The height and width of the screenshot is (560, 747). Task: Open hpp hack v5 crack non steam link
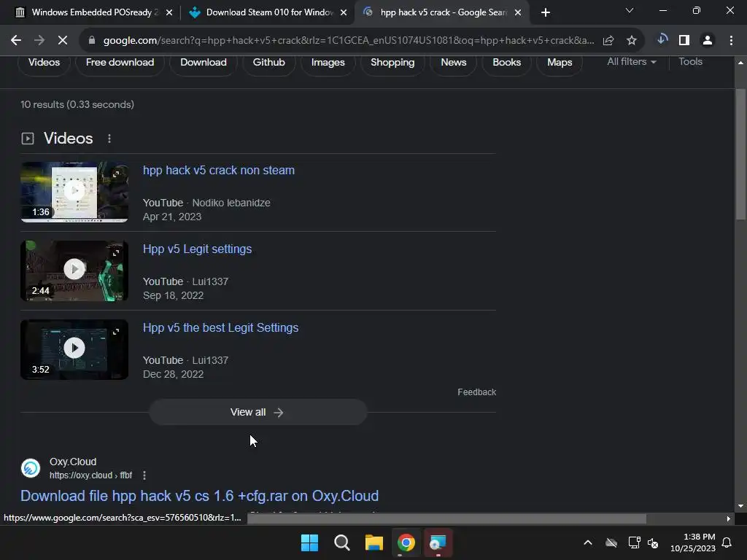(x=219, y=170)
